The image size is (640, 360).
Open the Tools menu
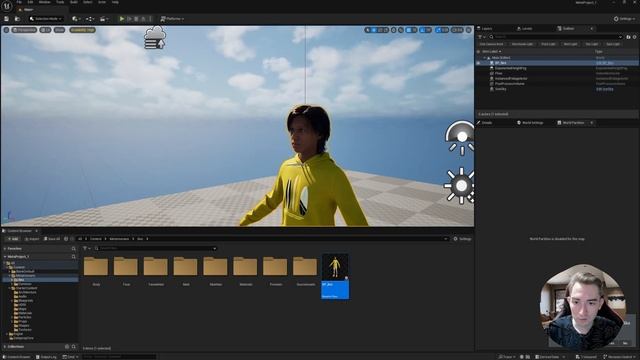(x=60, y=2)
